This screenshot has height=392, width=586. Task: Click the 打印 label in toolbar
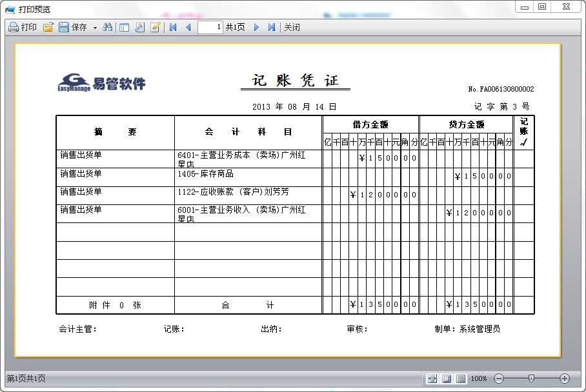click(29, 27)
